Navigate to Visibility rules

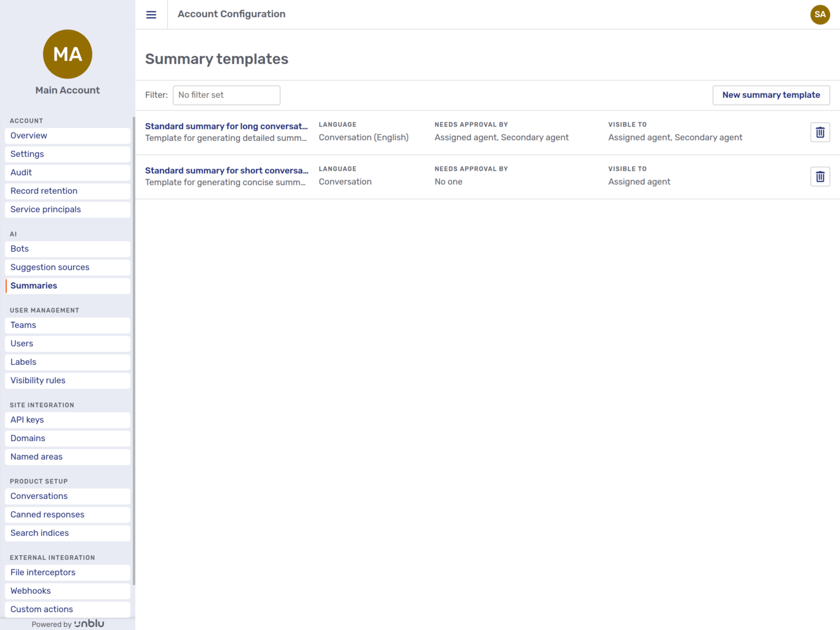click(38, 380)
